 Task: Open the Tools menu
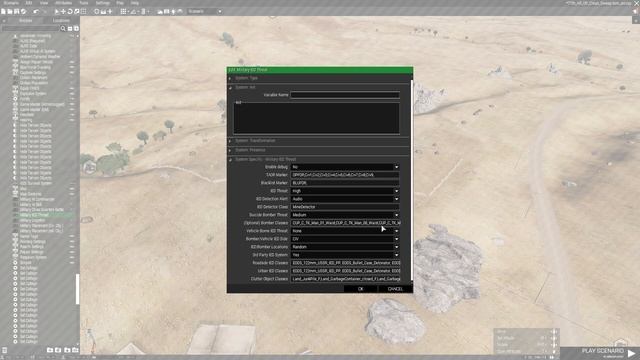click(84, 3)
